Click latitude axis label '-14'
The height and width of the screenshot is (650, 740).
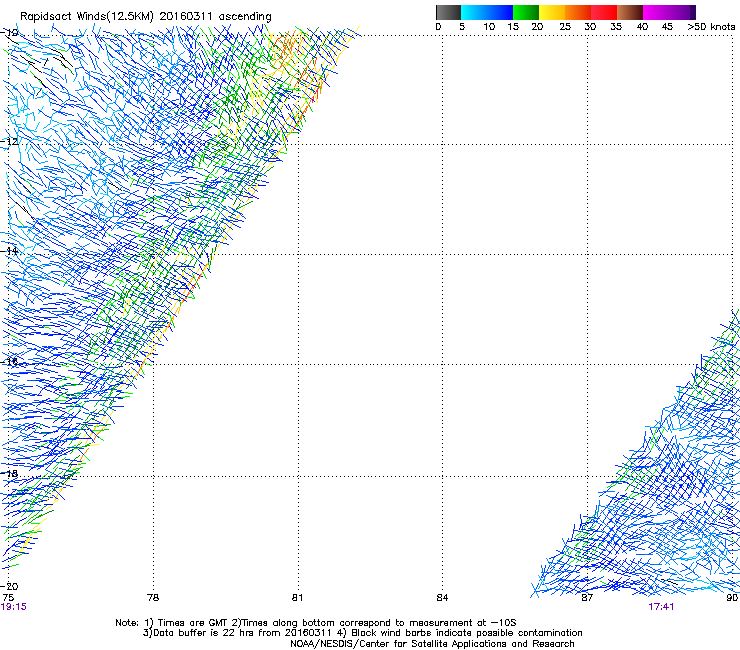9,251
